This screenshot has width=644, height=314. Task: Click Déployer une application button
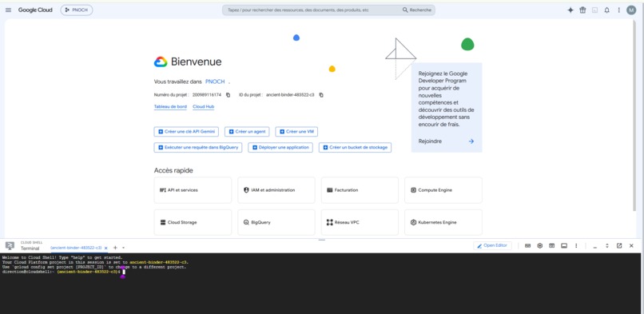pyautogui.click(x=280, y=147)
